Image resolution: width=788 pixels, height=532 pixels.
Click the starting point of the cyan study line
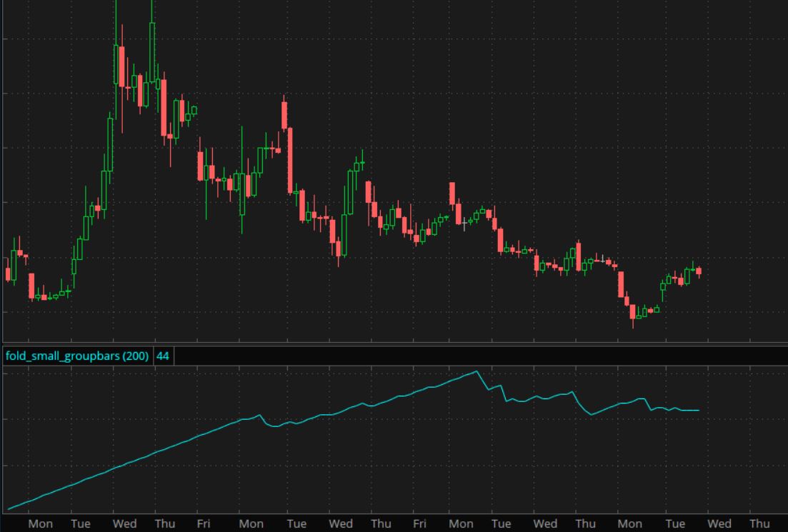9,509
